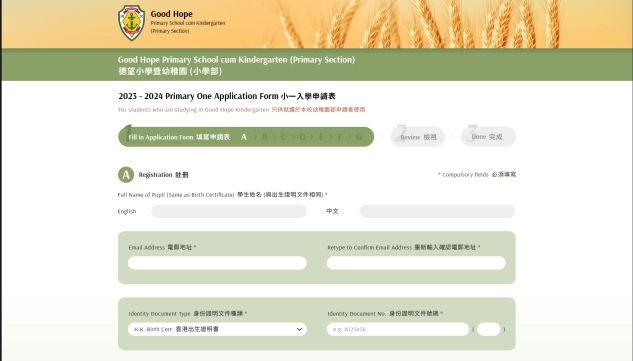Focus the Chinese name 中文 field

(x=437, y=211)
